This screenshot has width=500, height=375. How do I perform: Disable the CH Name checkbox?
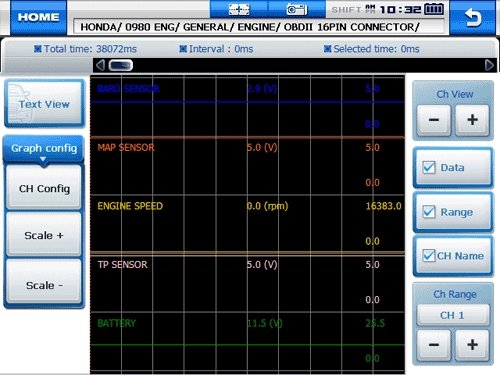(x=429, y=256)
